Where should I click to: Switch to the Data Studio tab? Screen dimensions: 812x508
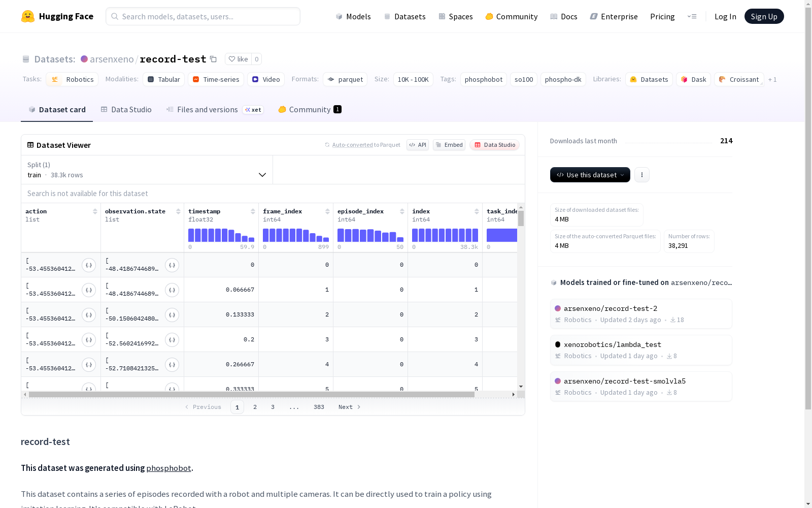pyautogui.click(x=126, y=110)
